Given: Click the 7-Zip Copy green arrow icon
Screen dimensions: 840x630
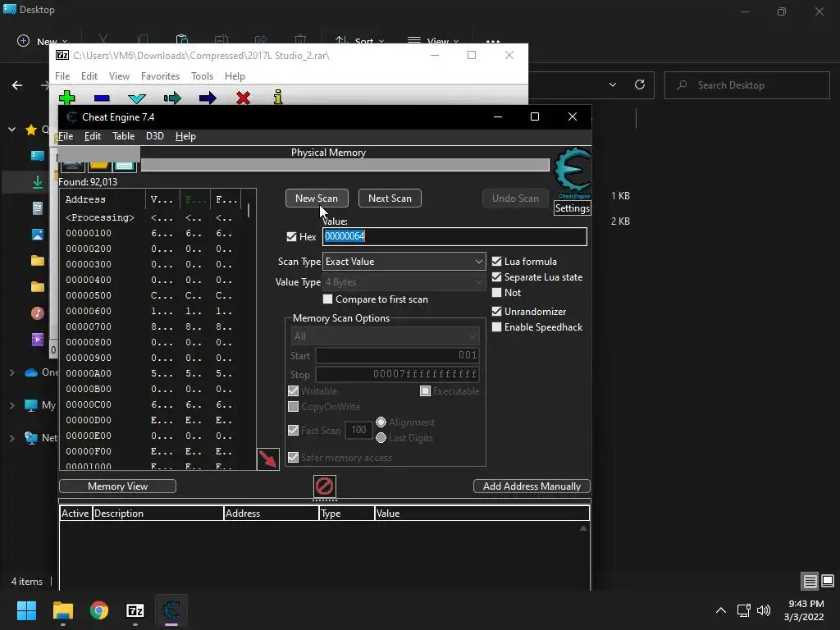Looking at the screenshot, I should pyautogui.click(x=172, y=98).
